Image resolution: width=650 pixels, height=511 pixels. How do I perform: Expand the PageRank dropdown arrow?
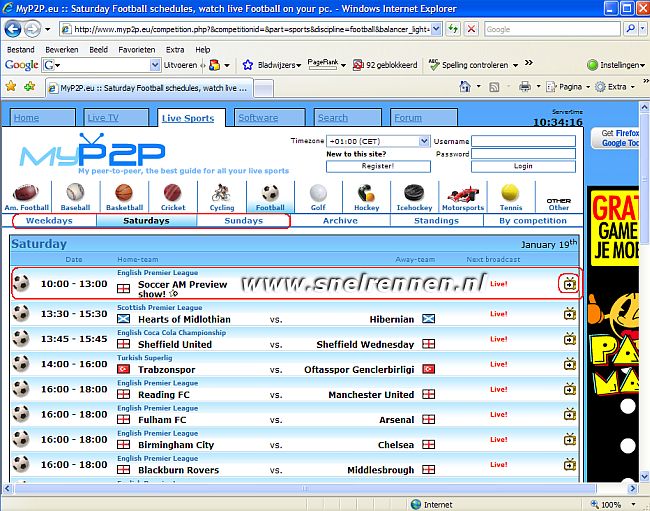343,65
